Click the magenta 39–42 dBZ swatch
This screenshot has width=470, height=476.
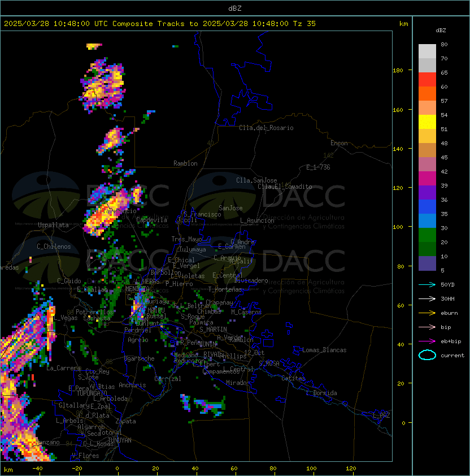tap(427, 179)
